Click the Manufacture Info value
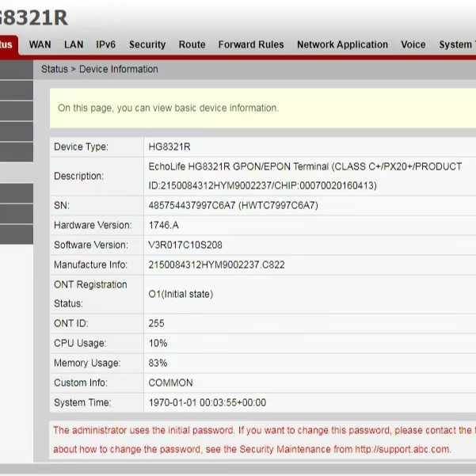476x476 pixels. pyautogui.click(x=216, y=265)
